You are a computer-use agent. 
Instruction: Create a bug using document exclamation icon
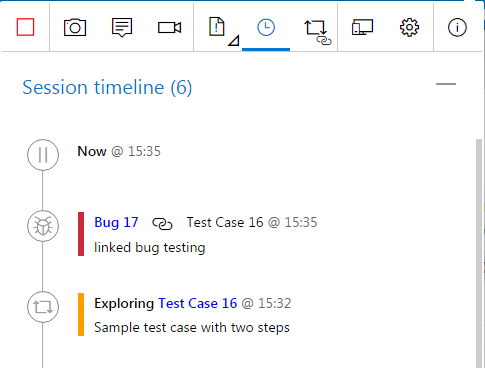click(217, 26)
